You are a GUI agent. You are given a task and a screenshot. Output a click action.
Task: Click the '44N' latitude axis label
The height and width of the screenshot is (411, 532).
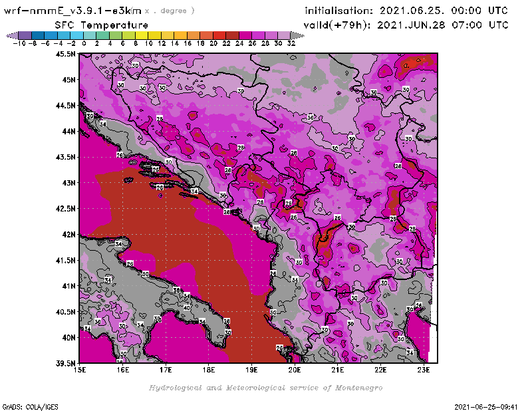pyautogui.click(x=68, y=131)
